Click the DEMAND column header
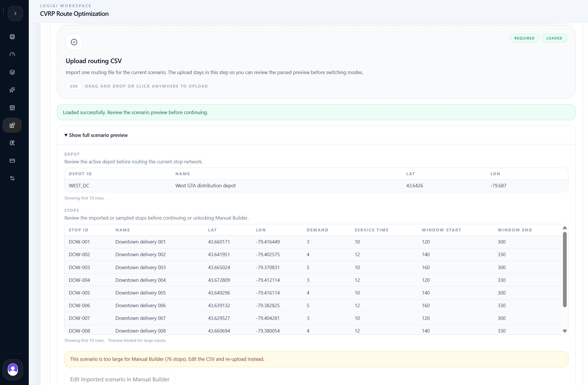The height and width of the screenshot is (385, 588). click(x=317, y=230)
